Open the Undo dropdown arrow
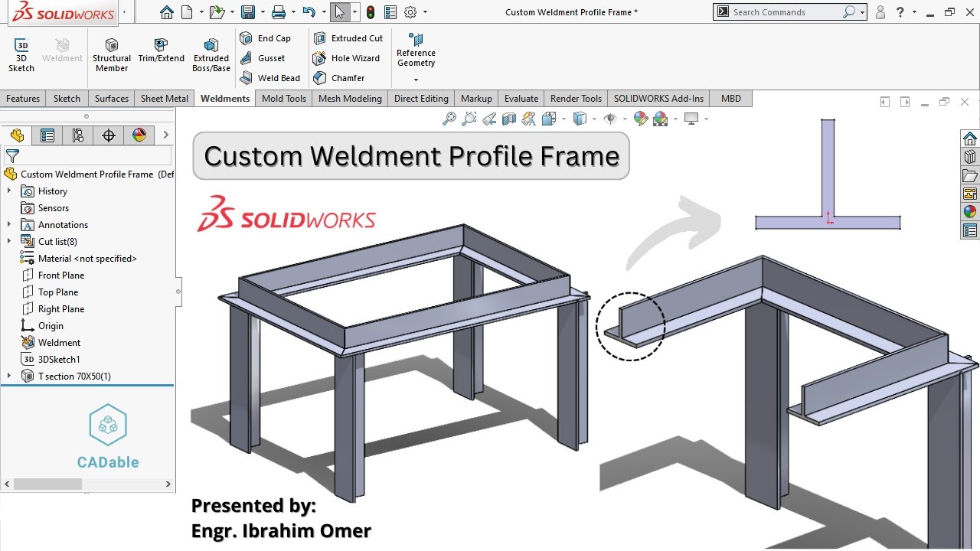The width and height of the screenshot is (980, 551). [322, 12]
